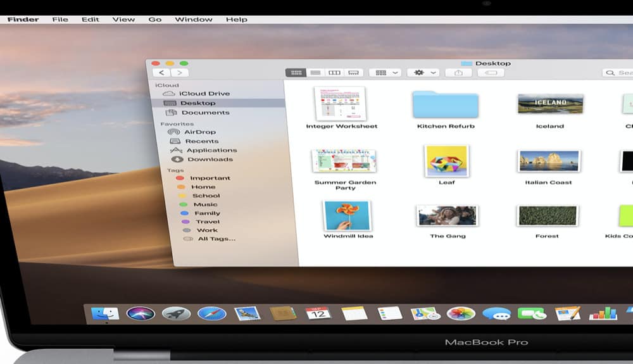This screenshot has width=633, height=364.
Task: Switch to gallery view in toolbar
Action: (x=353, y=73)
